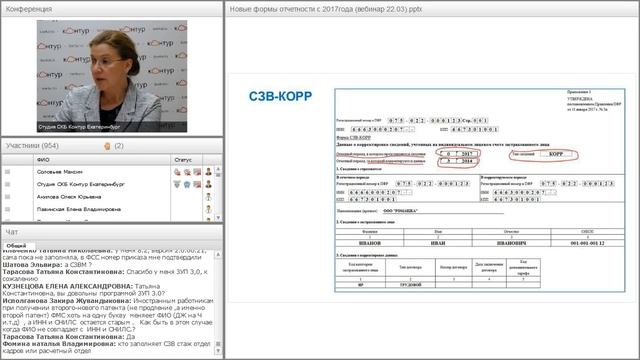Click first status icon in Студия СКБ Контур row
This screenshot has height=360, width=640.
point(177,184)
